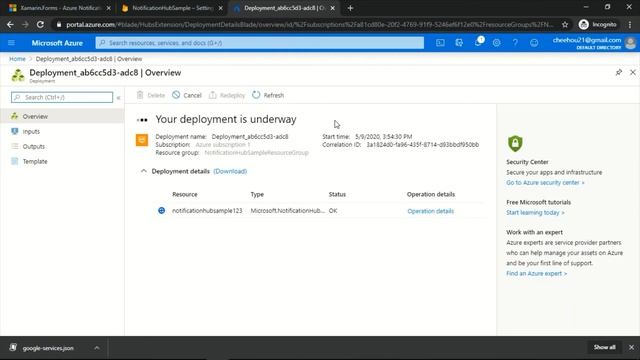Open a new browser tab
The image size is (640, 360).
tap(350, 8)
